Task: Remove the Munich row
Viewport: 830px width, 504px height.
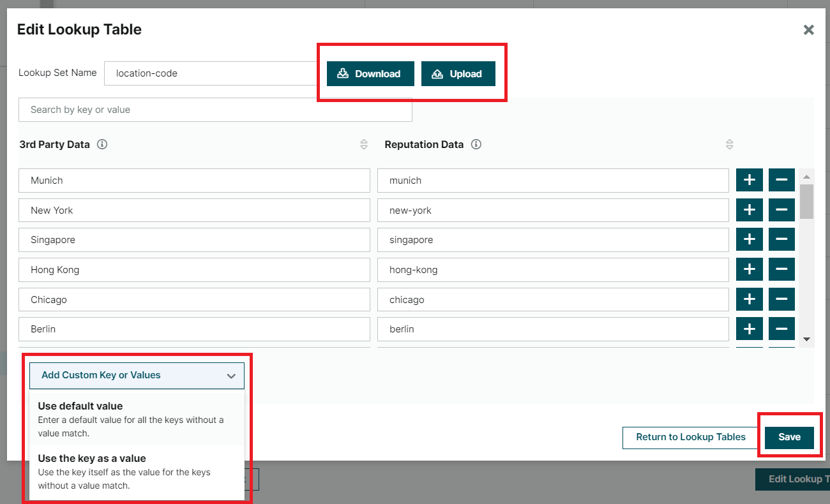Action: coord(781,180)
